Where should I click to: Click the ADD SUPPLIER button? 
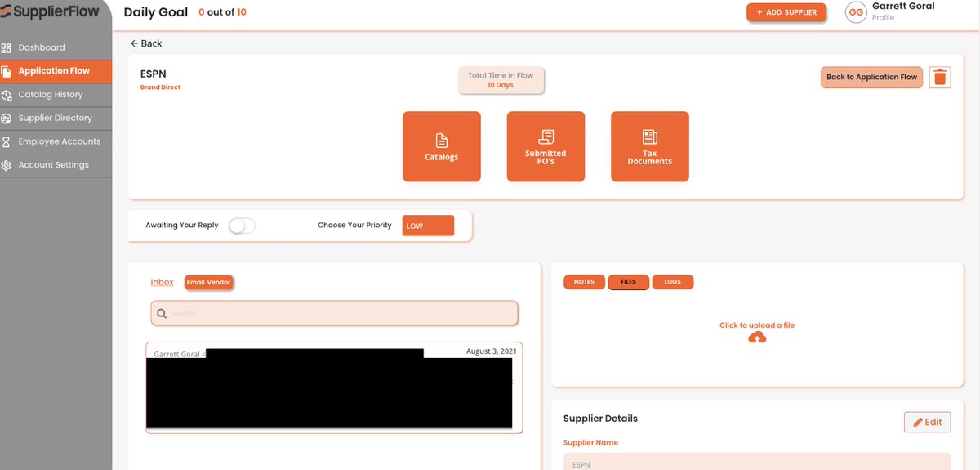(x=786, y=12)
